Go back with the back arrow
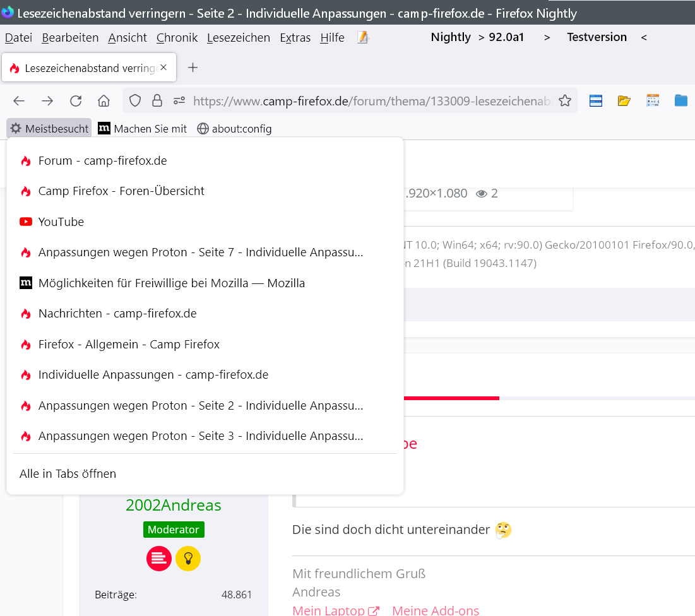The height and width of the screenshot is (616, 695). pos(18,101)
